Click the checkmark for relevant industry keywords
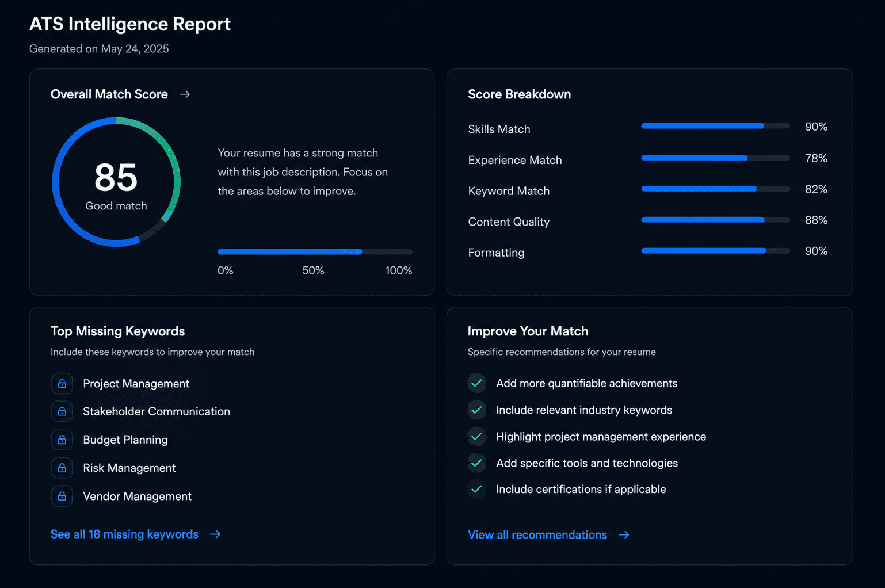 [x=476, y=410]
